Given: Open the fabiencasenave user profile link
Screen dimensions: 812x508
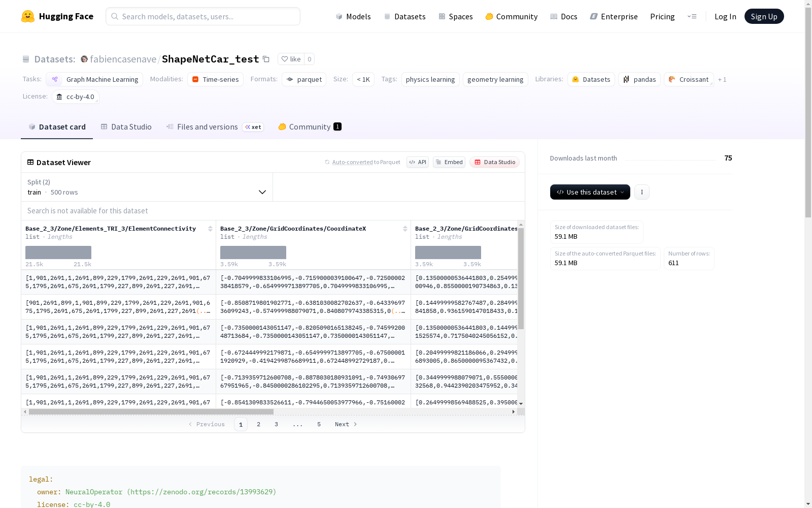Looking at the screenshot, I should [x=123, y=59].
